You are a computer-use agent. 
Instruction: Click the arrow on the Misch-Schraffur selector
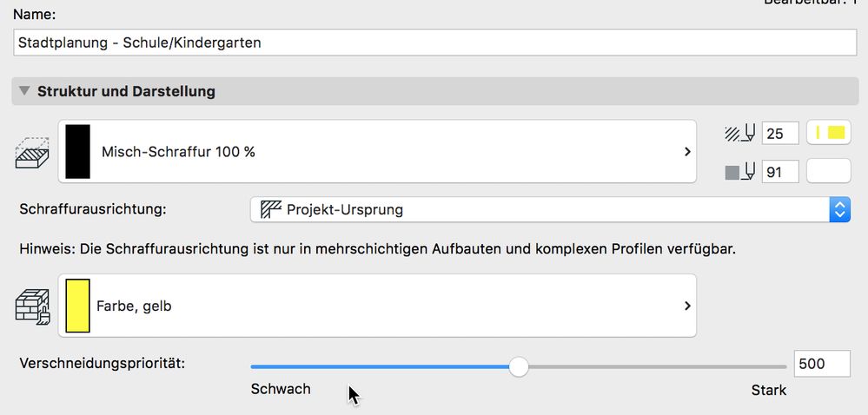coord(687,152)
